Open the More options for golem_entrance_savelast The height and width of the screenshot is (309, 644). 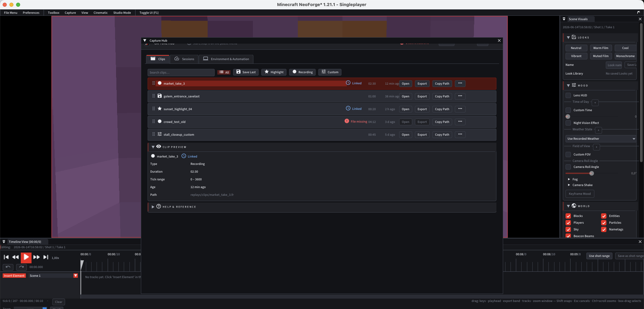pos(460,96)
